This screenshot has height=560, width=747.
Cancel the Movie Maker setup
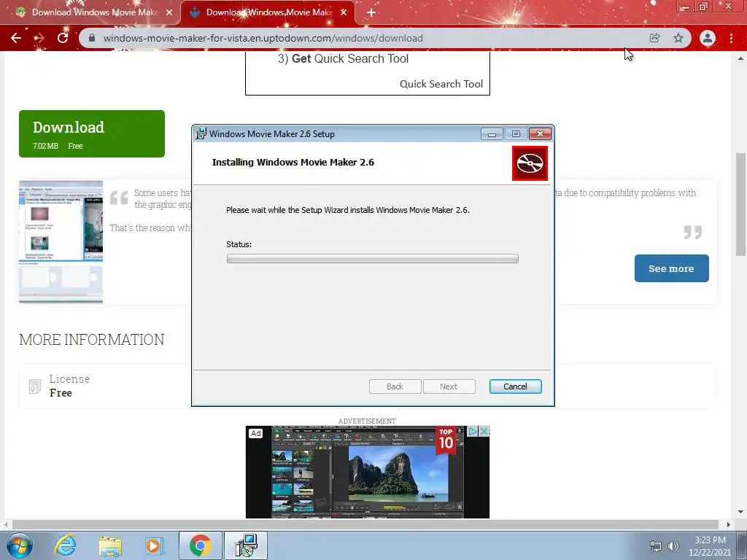pyautogui.click(x=515, y=386)
